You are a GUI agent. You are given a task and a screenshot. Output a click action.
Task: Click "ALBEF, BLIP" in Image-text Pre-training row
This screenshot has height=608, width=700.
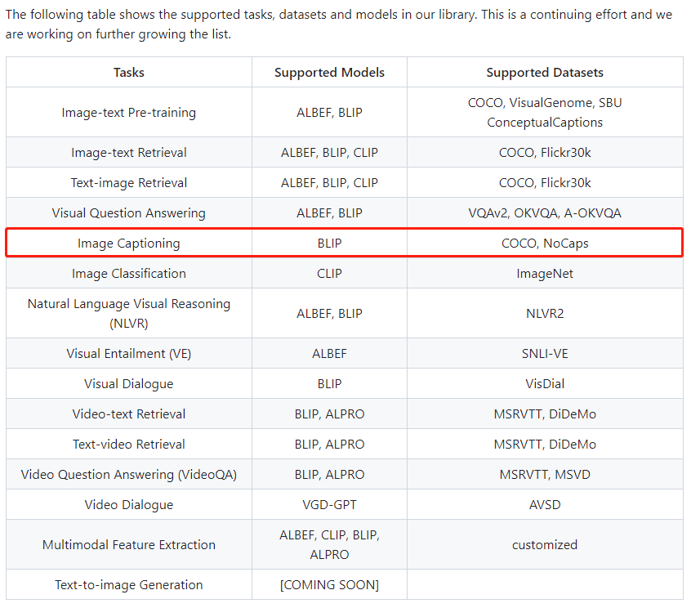click(329, 113)
